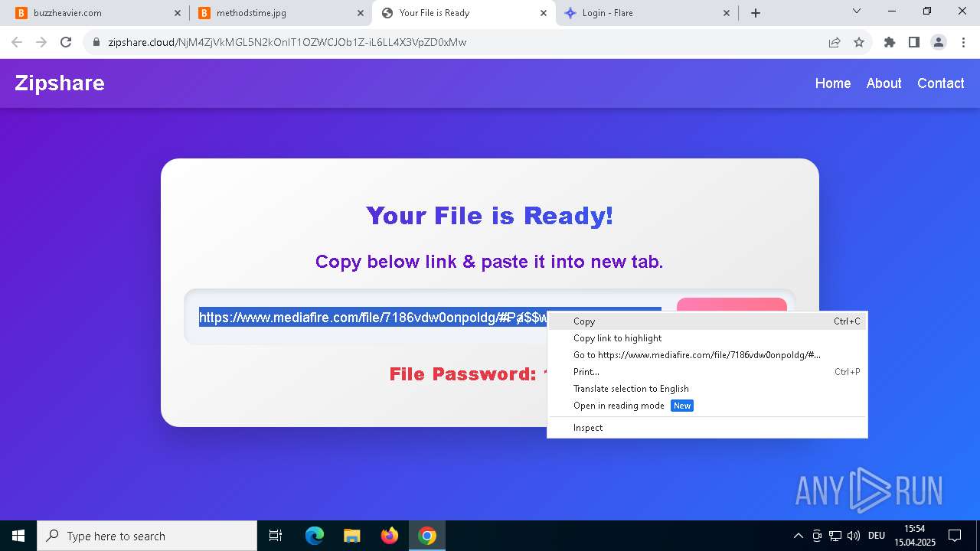Screen dimensions: 980x551
Task: Select the Your File is Ready tab
Action: tap(463, 13)
